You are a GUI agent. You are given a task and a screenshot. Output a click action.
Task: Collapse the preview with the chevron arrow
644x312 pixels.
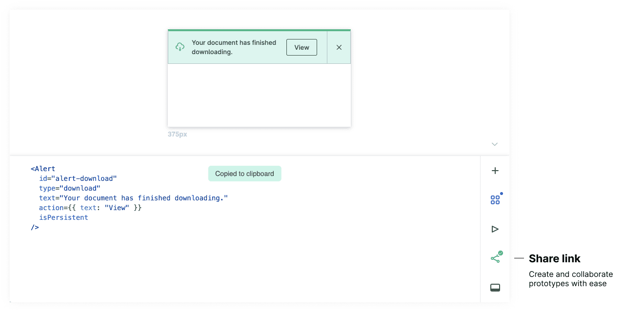495,144
